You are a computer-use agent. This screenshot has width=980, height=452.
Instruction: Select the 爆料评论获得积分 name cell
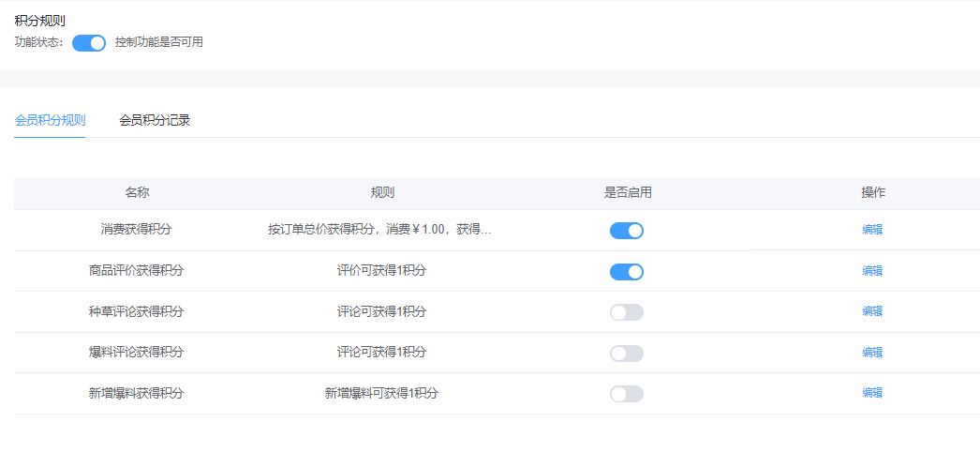click(136, 352)
